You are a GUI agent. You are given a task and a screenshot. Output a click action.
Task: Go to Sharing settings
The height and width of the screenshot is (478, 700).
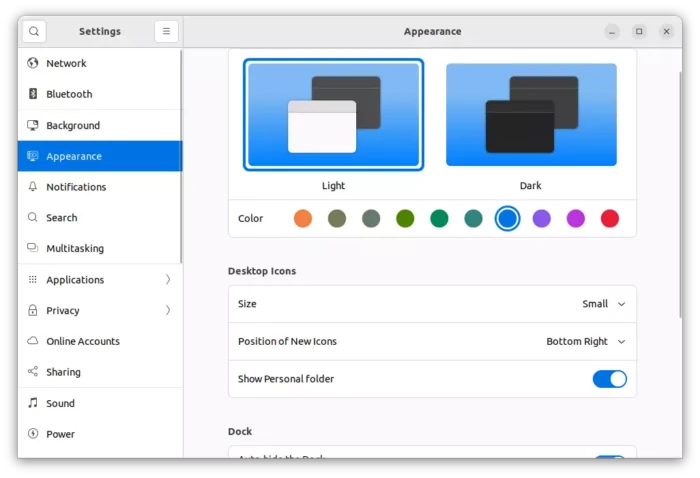[x=100, y=372]
